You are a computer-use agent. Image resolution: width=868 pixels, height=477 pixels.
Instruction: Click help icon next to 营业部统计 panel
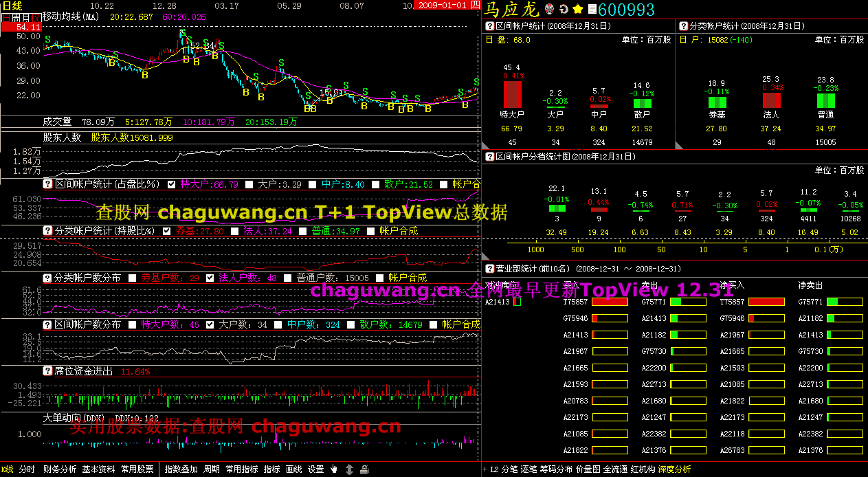click(x=490, y=269)
